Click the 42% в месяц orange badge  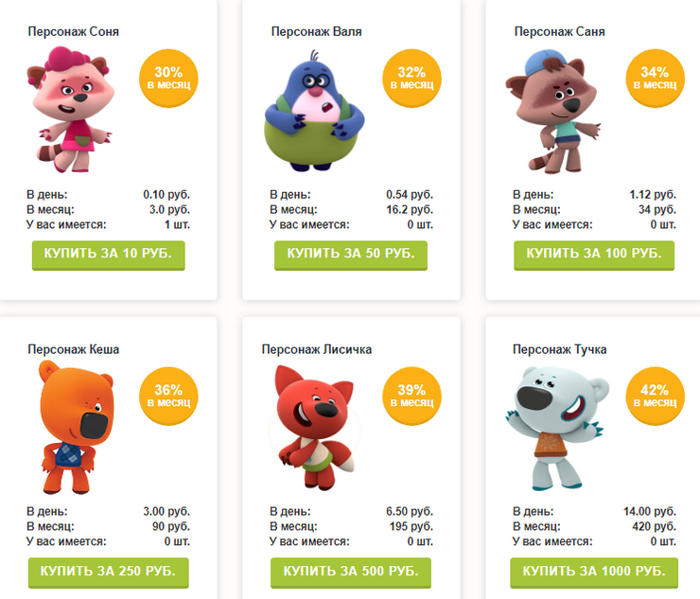656,396
